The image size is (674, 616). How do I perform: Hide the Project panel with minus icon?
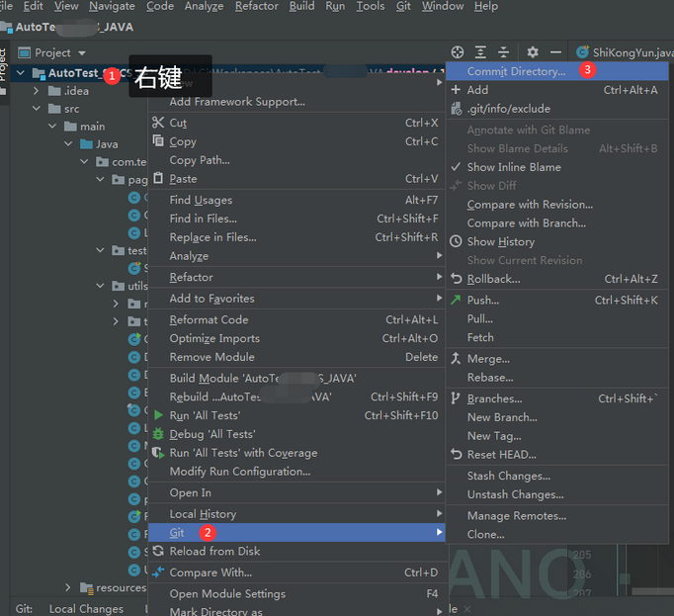pos(555,52)
